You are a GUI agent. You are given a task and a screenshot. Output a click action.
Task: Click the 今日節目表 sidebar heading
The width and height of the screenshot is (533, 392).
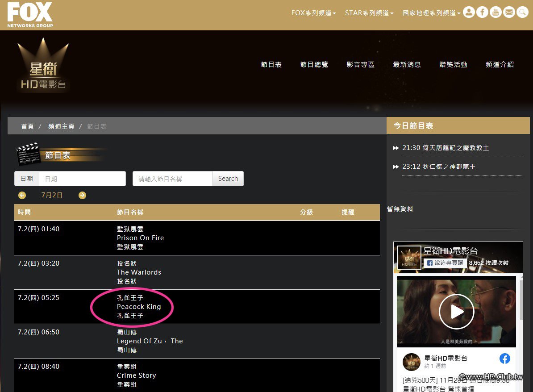click(x=413, y=126)
